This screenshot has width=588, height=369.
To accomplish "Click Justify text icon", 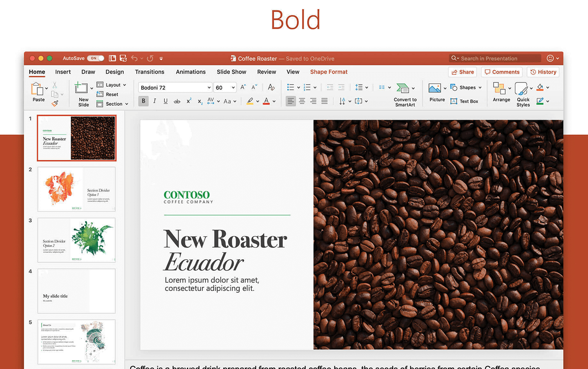I will [x=325, y=101].
